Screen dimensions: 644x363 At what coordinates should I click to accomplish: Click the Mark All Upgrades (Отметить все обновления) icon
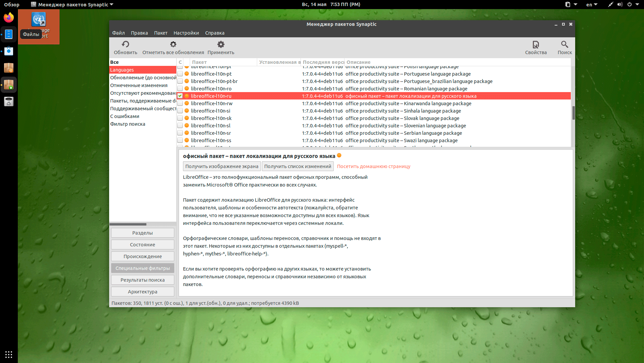click(x=173, y=44)
